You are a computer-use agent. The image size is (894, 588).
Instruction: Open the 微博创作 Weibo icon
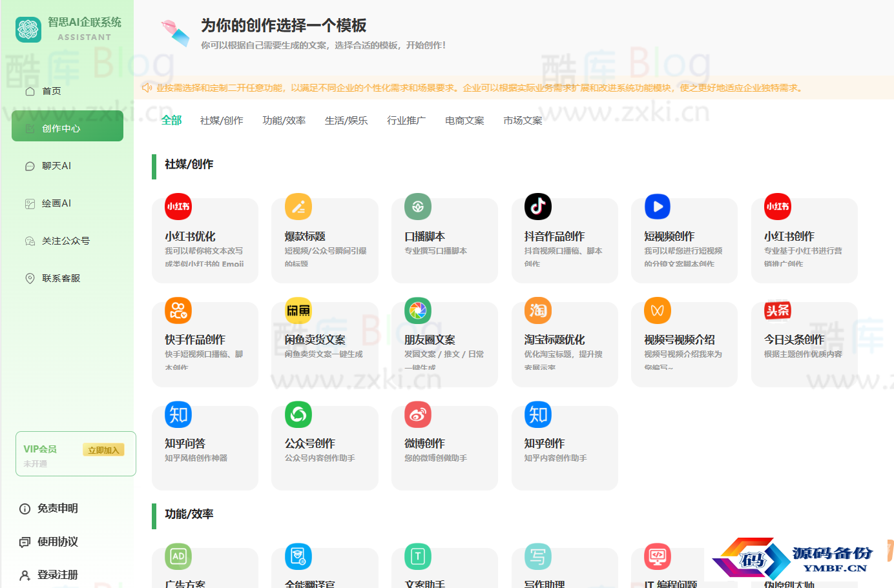[418, 414]
